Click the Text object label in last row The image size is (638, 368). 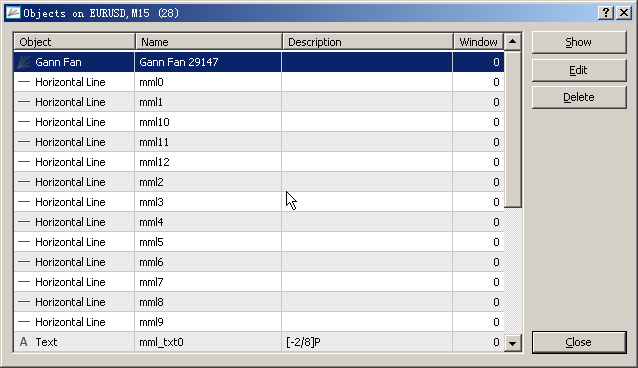[46, 342]
